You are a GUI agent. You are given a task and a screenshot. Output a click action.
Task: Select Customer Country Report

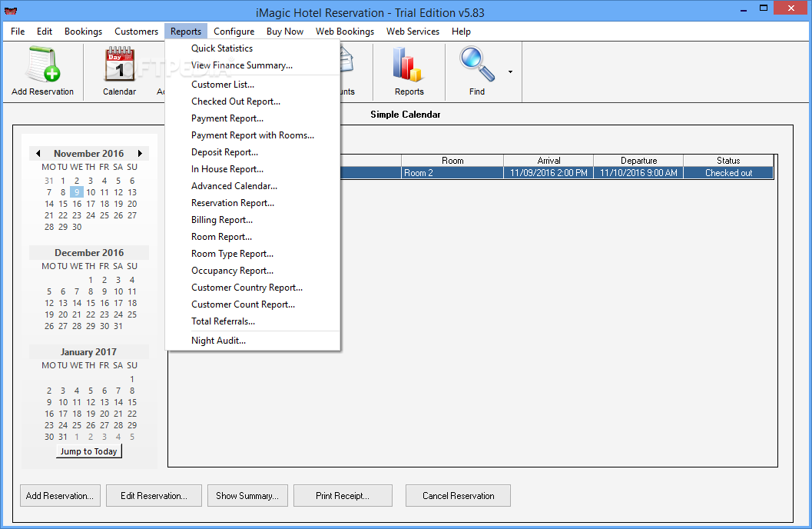click(x=253, y=288)
